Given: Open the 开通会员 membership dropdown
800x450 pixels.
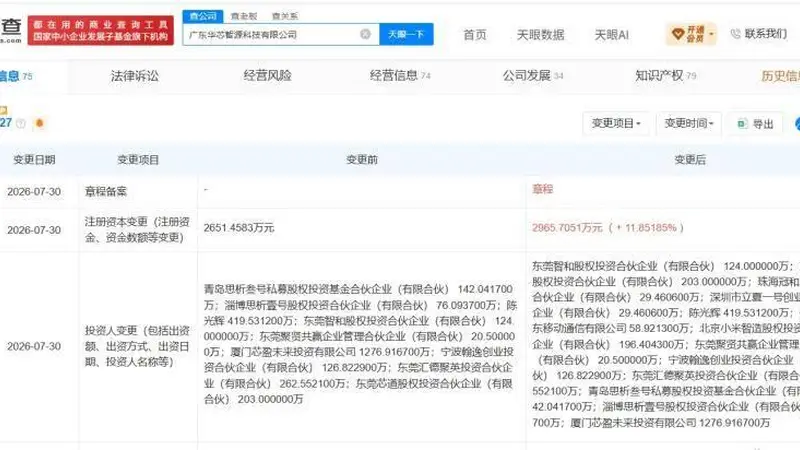Looking at the screenshot, I should [x=691, y=34].
